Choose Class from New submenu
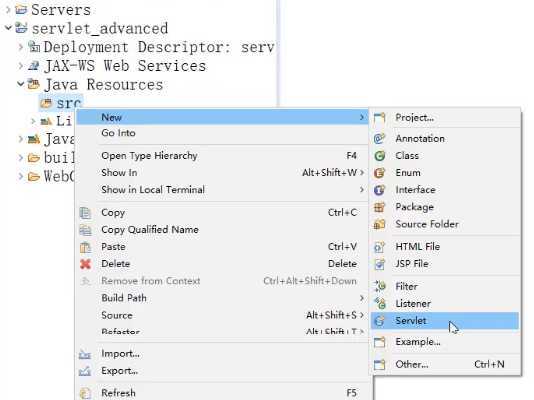 445,156
